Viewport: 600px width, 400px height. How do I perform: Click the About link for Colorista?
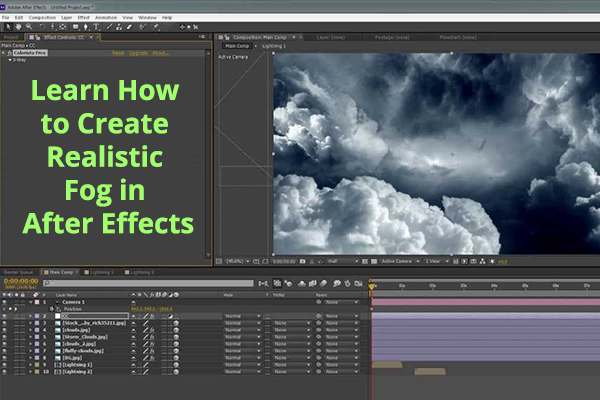[x=160, y=53]
